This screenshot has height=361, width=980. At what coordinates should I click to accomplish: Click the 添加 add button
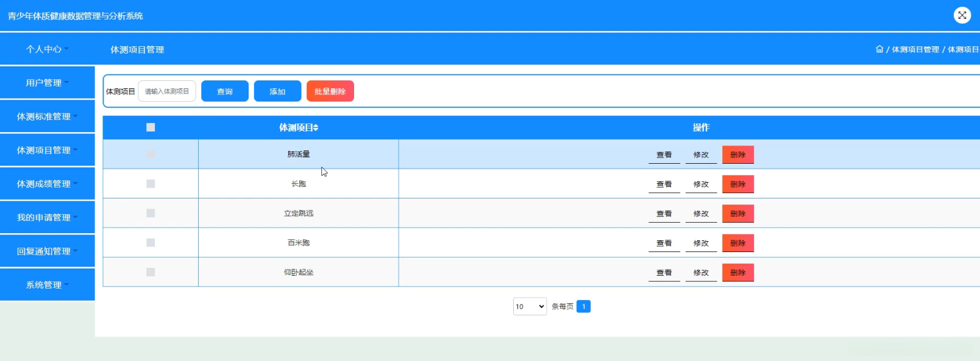[x=277, y=91]
